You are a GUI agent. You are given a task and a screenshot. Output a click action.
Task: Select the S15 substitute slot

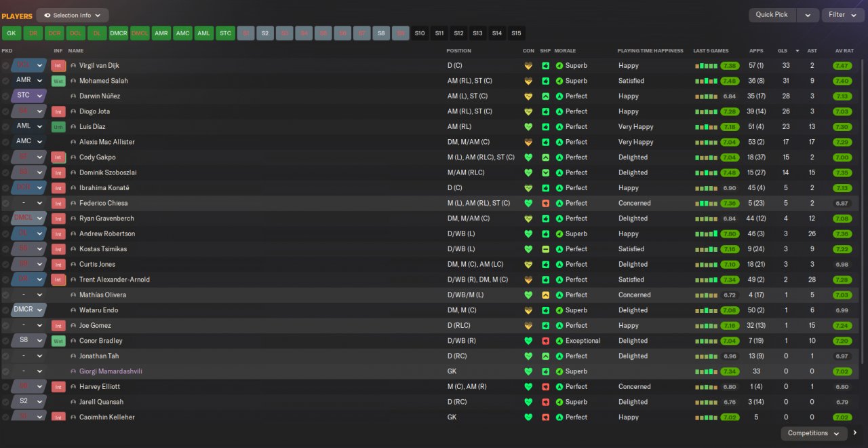click(517, 33)
